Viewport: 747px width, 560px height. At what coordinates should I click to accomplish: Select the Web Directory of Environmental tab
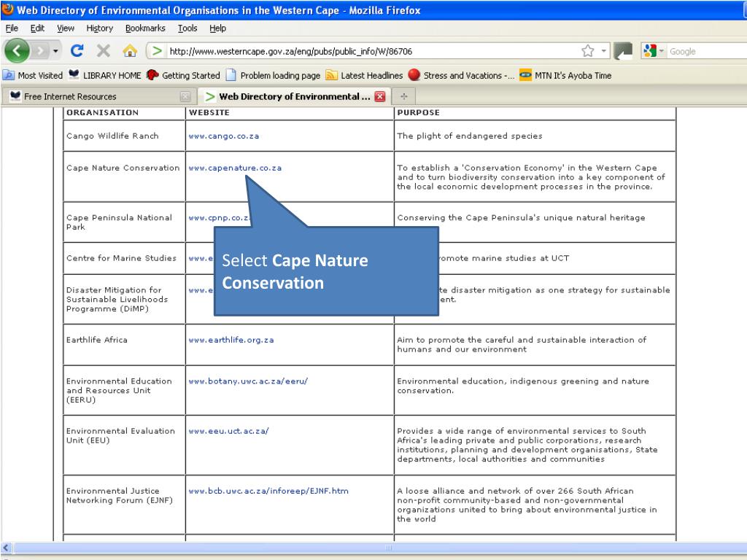click(295, 97)
